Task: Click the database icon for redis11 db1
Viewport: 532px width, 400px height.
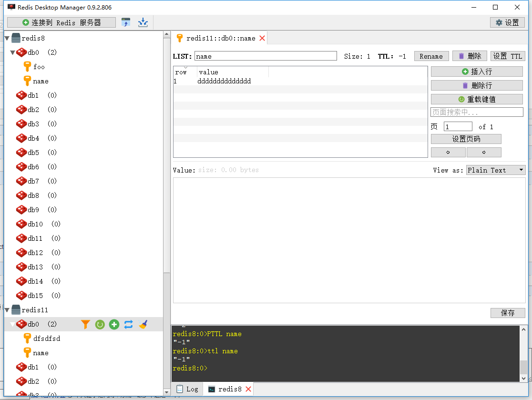Action: click(21, 367)
